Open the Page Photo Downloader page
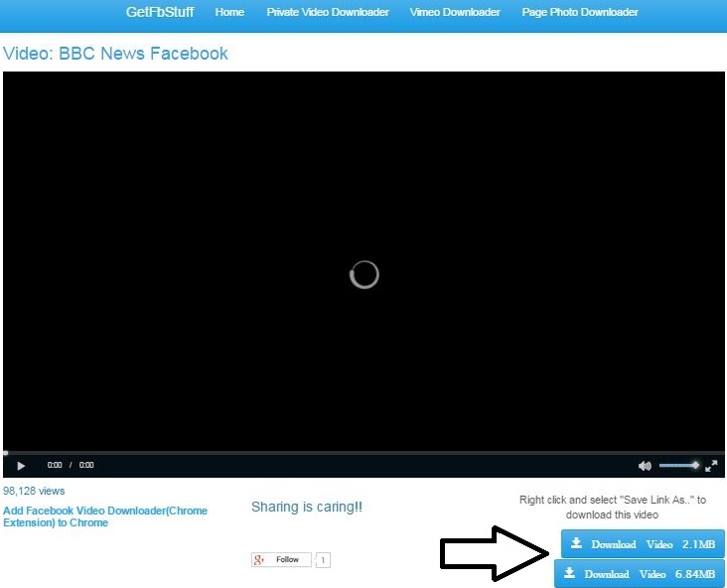The width and height of the screenshot is (727, 588). [x=580, y=13]
